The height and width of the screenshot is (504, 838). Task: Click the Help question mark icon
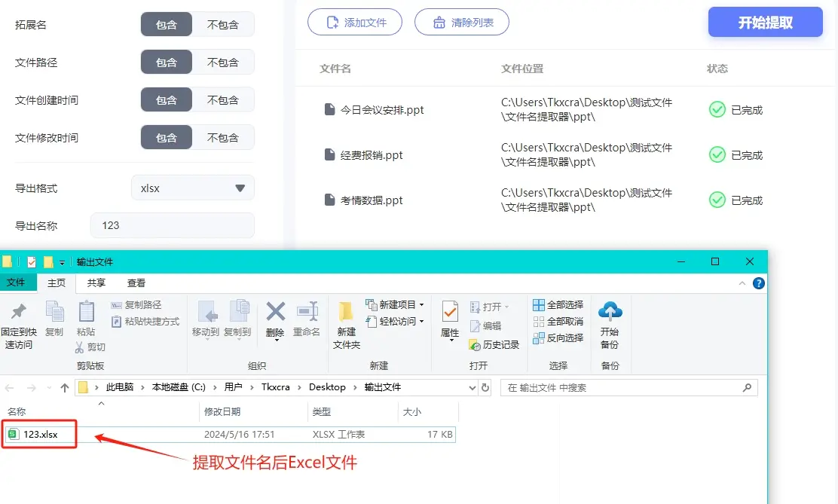759,283
